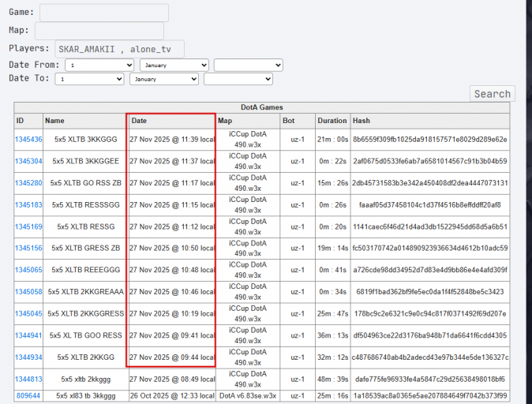This screenshot has height=404, width=532.
Task: Select game name 5x5 XLTB GO RSS ZB
Action: [x=86, y=183]
